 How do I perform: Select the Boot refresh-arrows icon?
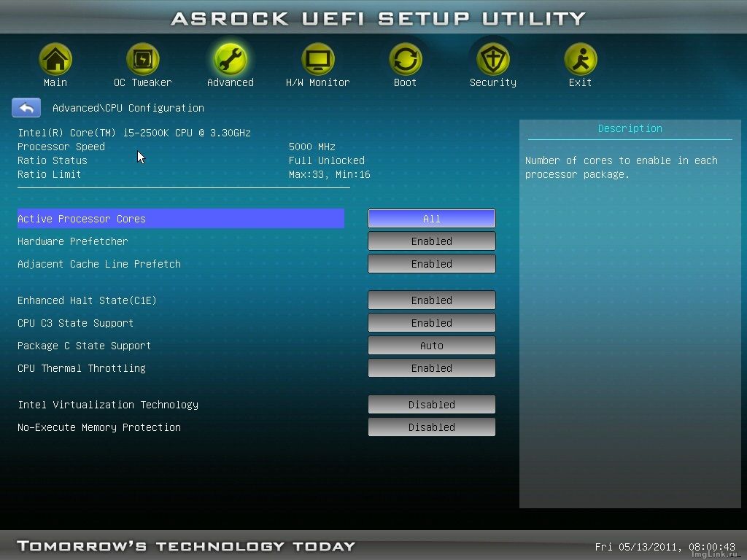(x=405, y=59)
